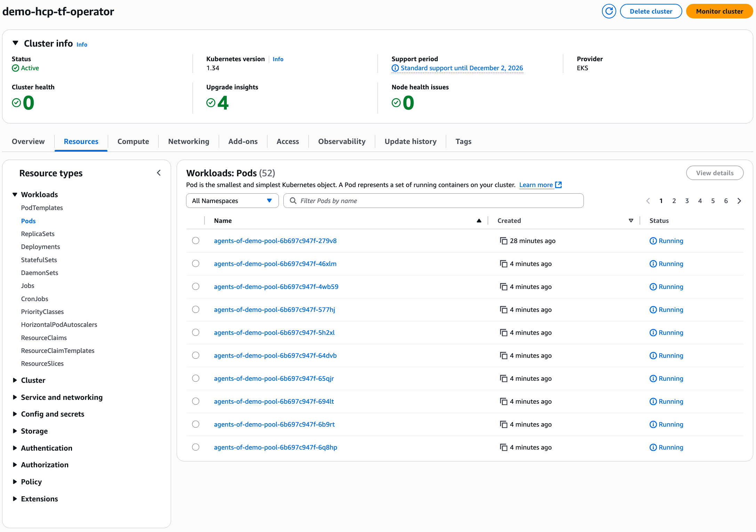Click copy icon for 46xlm pod row

tap(503, 264)
